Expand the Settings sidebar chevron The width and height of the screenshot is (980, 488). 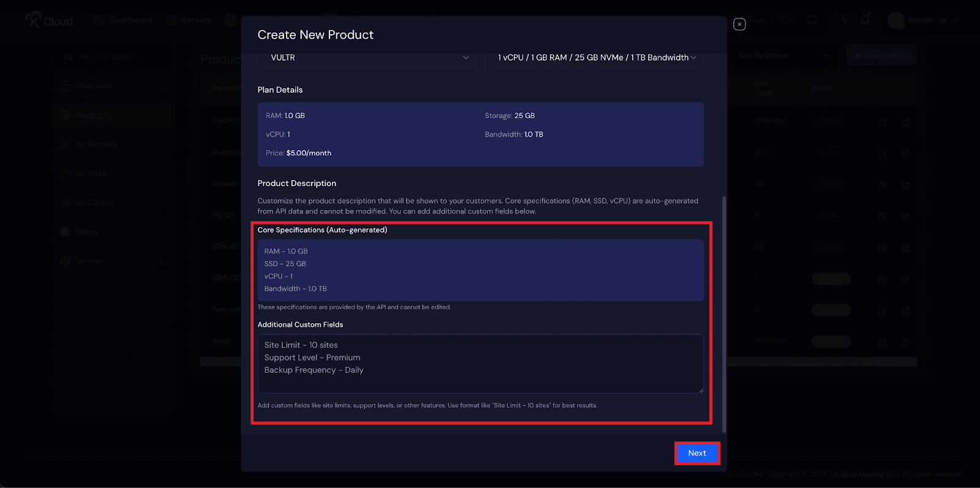162,261
